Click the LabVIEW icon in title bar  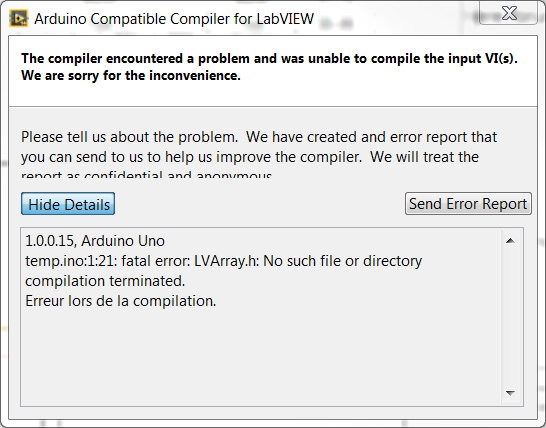pyautogui.click(x=18, y=18)
